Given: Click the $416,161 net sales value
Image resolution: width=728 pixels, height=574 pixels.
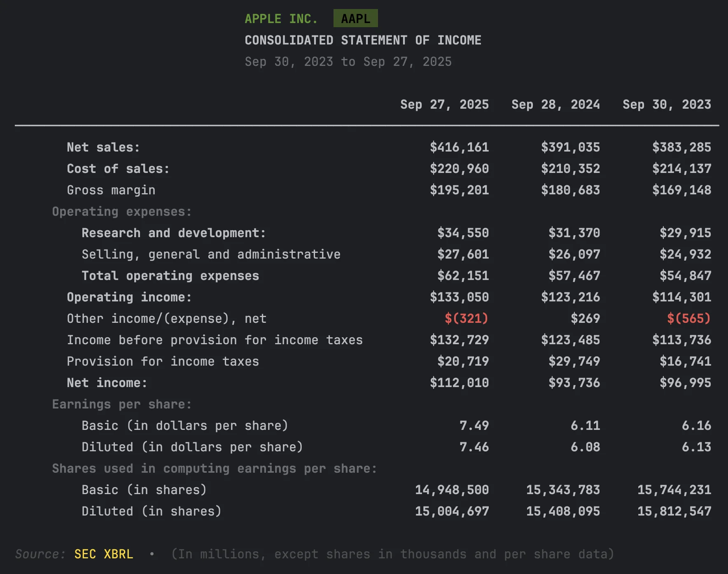Looking at the screenshot, I should click(x=459, y=147).
